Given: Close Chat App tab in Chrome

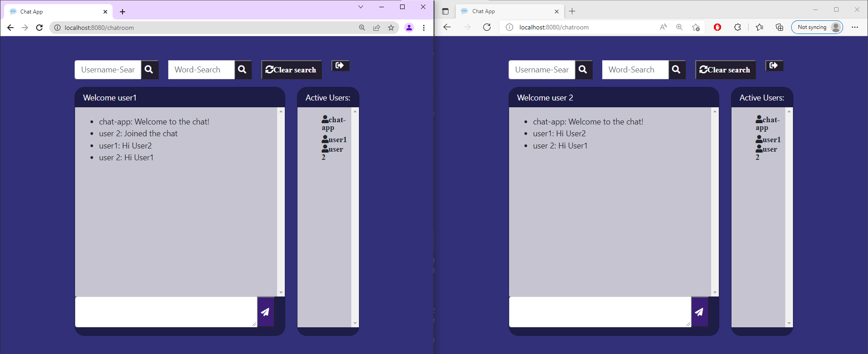Looking at the screenshot, I should click(x=105, y=12).
